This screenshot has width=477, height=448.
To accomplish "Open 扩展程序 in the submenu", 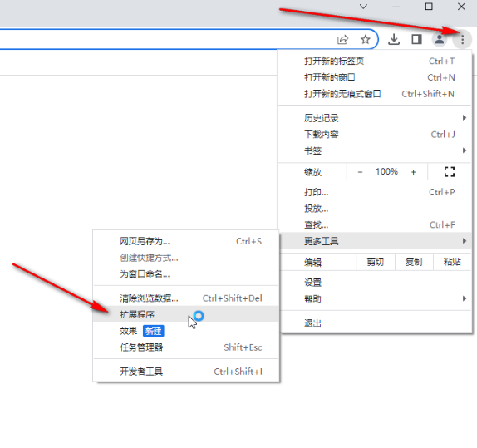I will [186, 315].
